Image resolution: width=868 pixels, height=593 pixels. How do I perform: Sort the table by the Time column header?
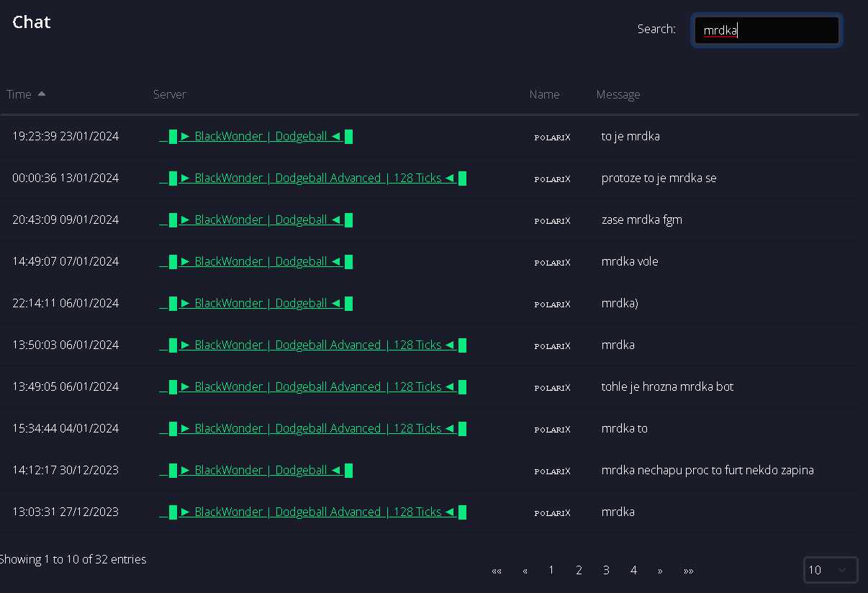(x=26, y=94)
